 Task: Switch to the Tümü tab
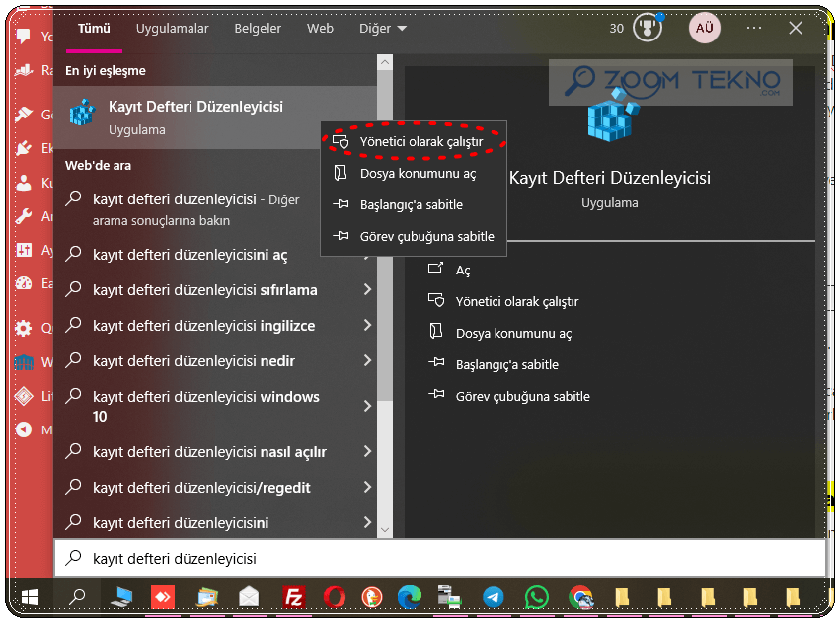[x=94, y=28]
